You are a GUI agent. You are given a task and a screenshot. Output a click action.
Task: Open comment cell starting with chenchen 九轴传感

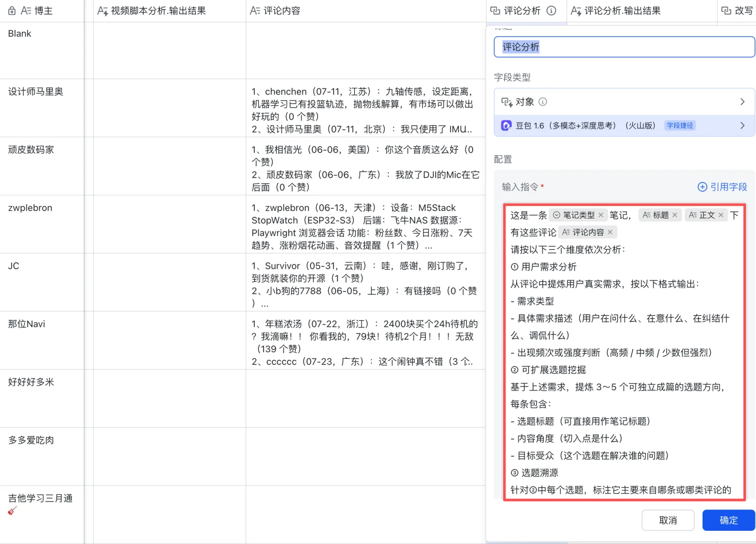[x=366, y=108]
